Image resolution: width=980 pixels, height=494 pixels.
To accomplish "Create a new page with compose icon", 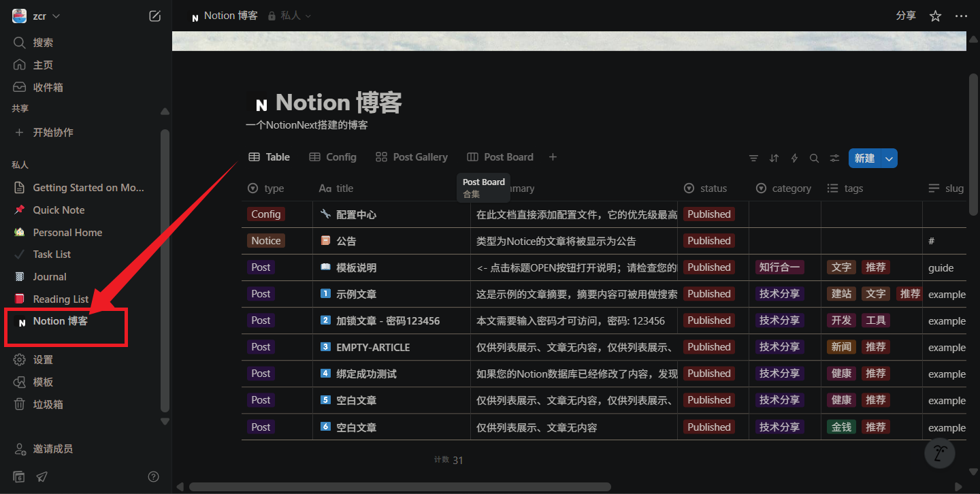I will [x=155, y=16].
